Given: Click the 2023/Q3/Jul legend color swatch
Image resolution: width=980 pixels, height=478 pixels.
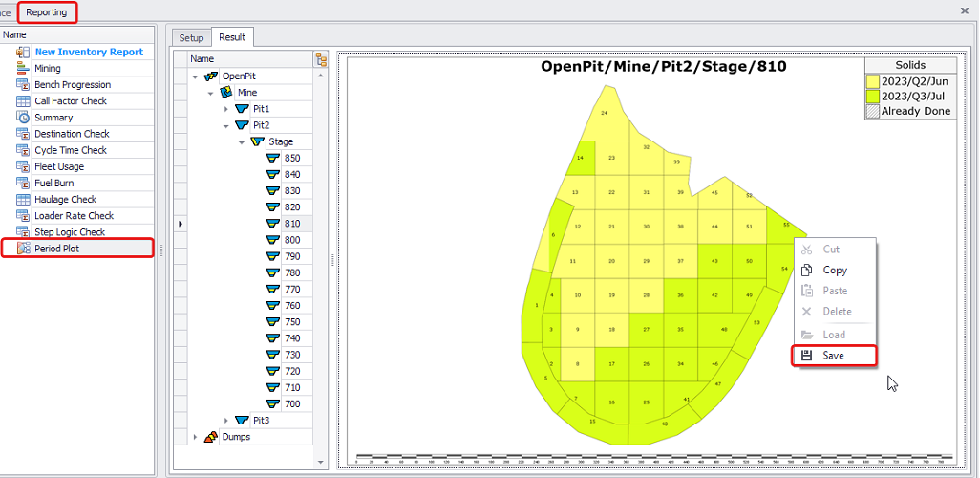Looking at the screenshot, I should click(872, 97).
